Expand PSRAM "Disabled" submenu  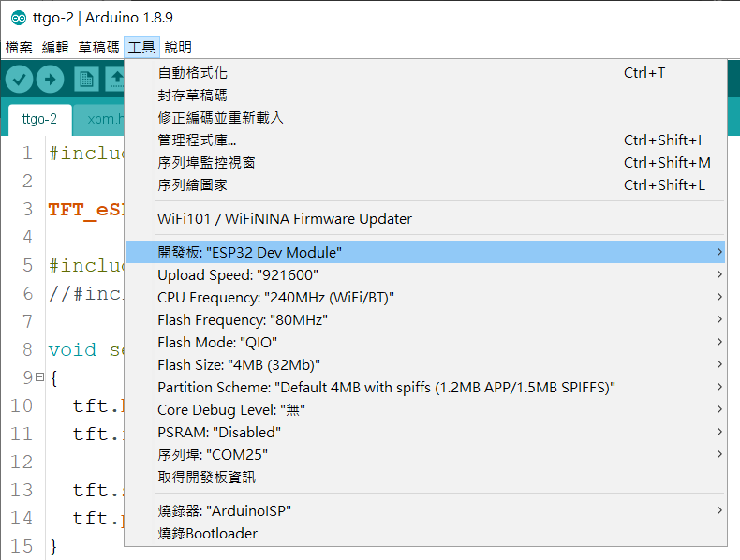point(425,432)
